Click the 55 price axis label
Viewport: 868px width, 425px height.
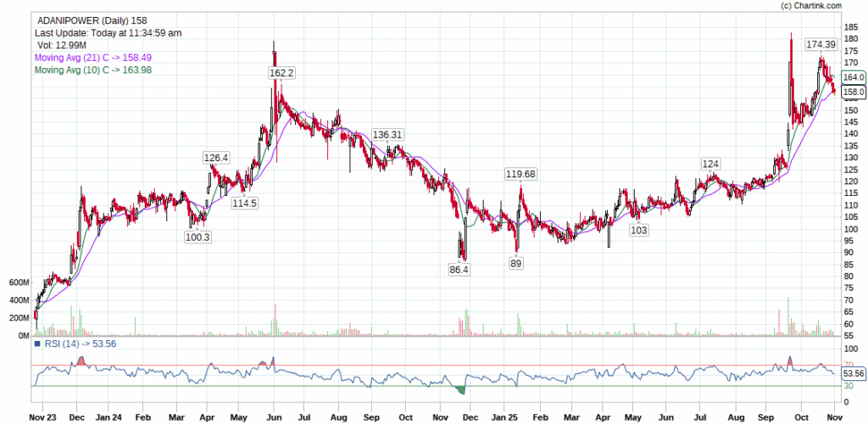(848, 336)
